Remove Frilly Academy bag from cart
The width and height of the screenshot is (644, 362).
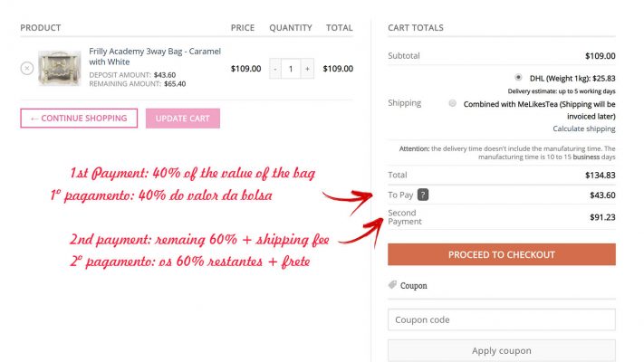coord(27,68)
